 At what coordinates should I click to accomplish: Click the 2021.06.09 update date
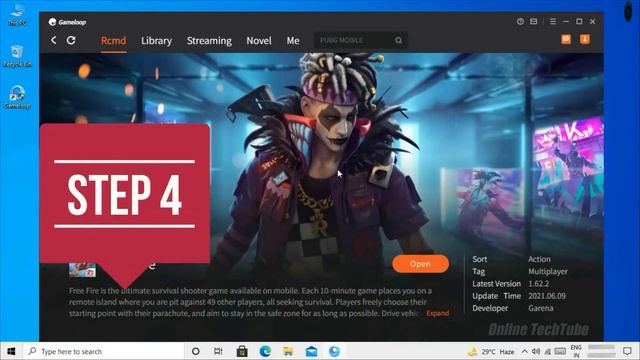click(x=547, y=296)
